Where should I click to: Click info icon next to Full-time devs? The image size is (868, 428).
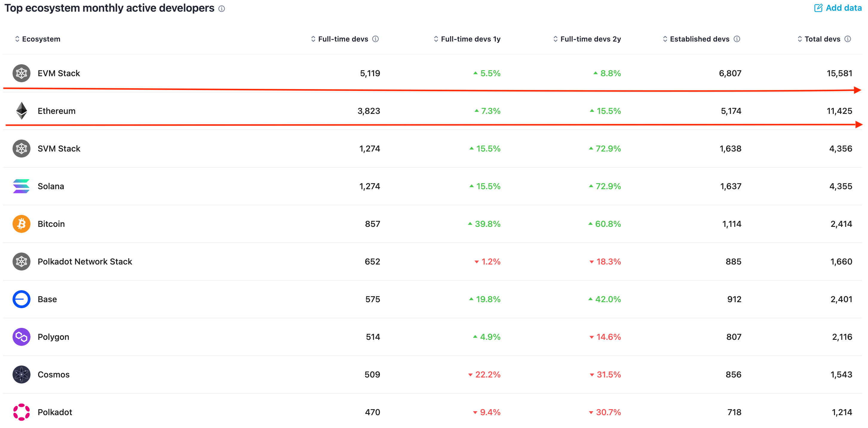click(375, 39)
